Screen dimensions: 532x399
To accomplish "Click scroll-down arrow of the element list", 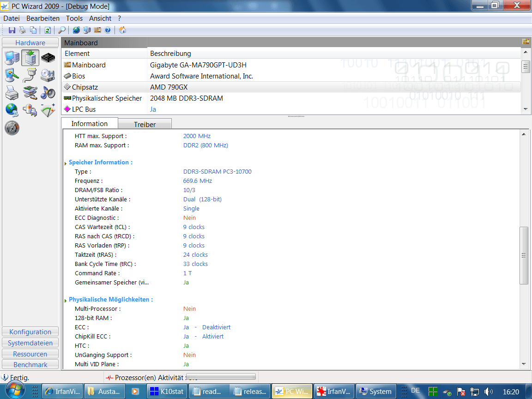I will pos(526,109).
